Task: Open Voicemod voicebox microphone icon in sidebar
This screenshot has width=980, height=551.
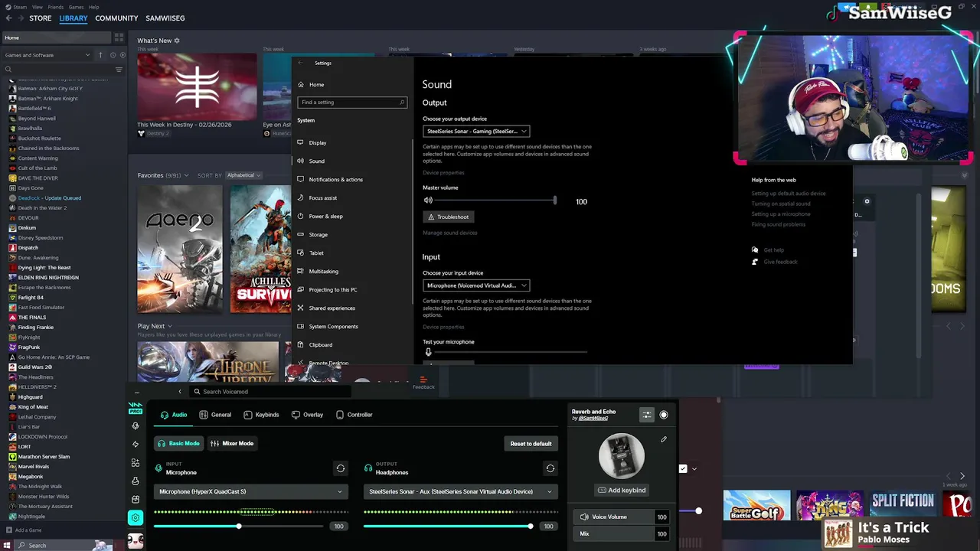Action: (x=136, y=425)
